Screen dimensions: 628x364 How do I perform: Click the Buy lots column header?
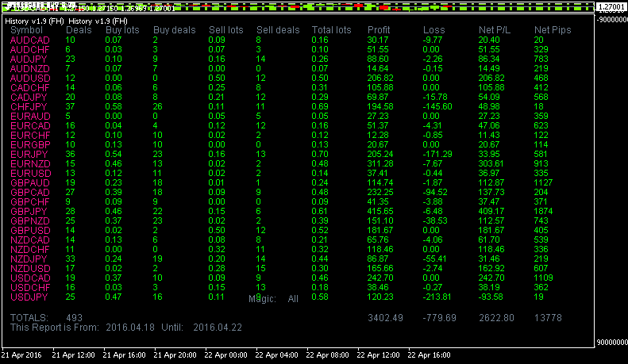[x=122, y=30]
